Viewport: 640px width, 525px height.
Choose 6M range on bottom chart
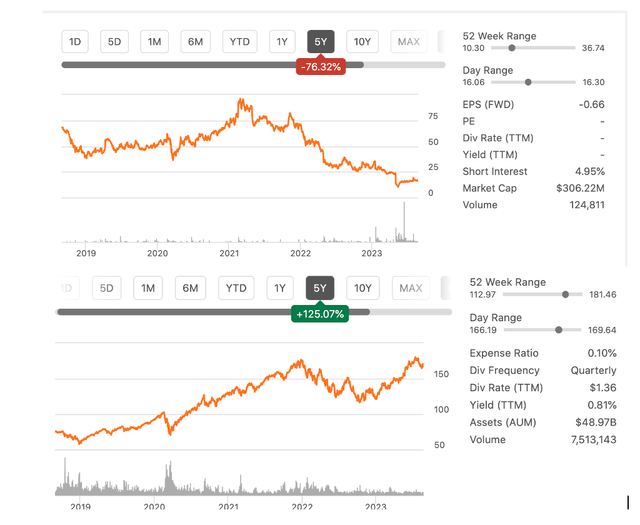tap(188, 288)
